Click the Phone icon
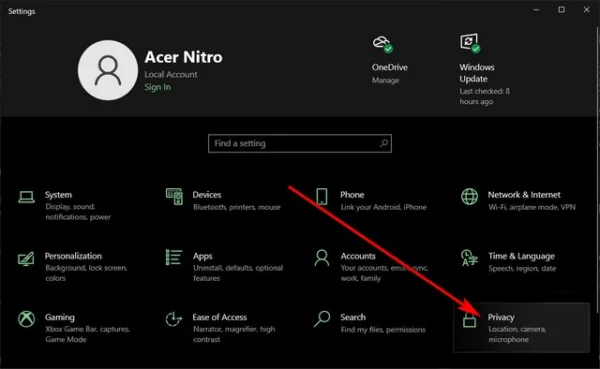The height and width of the screenshot is (369, 600). point(322,196)
